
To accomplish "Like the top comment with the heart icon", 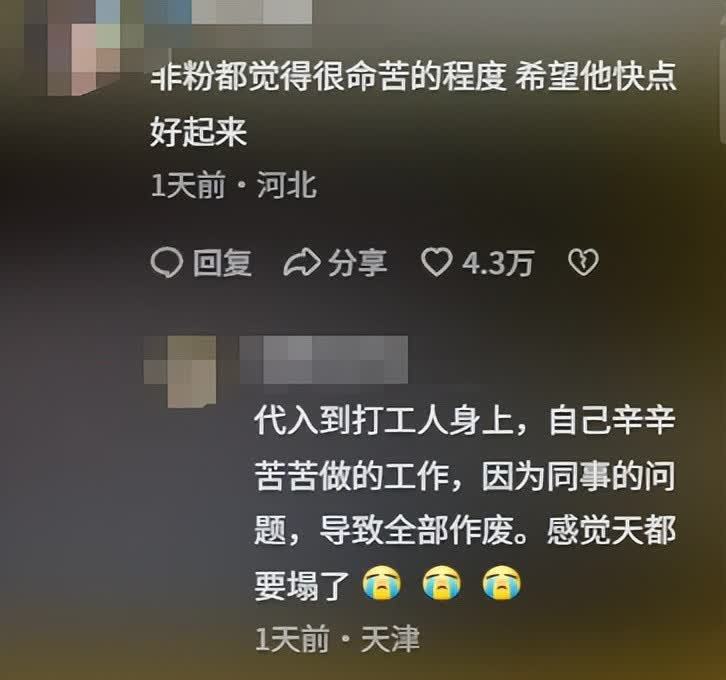I will 436,262.
